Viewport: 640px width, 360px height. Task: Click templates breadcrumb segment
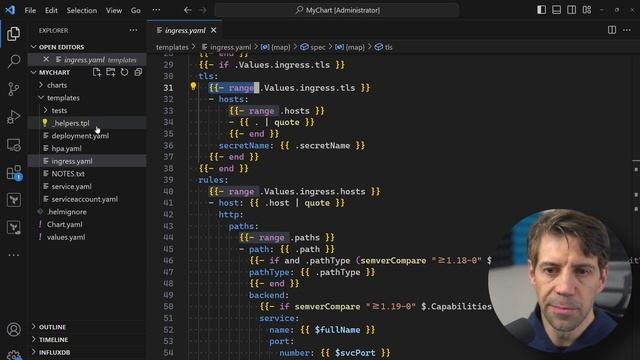coord(172,47)
